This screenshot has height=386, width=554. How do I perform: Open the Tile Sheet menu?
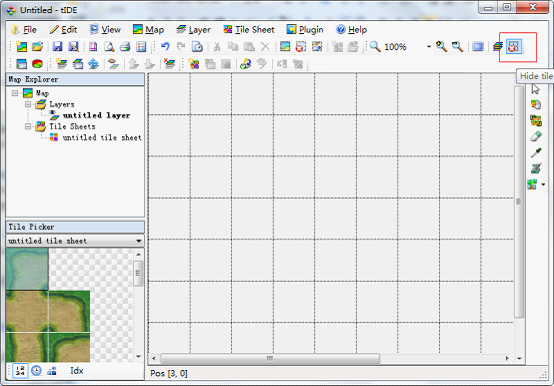point(249,30)
